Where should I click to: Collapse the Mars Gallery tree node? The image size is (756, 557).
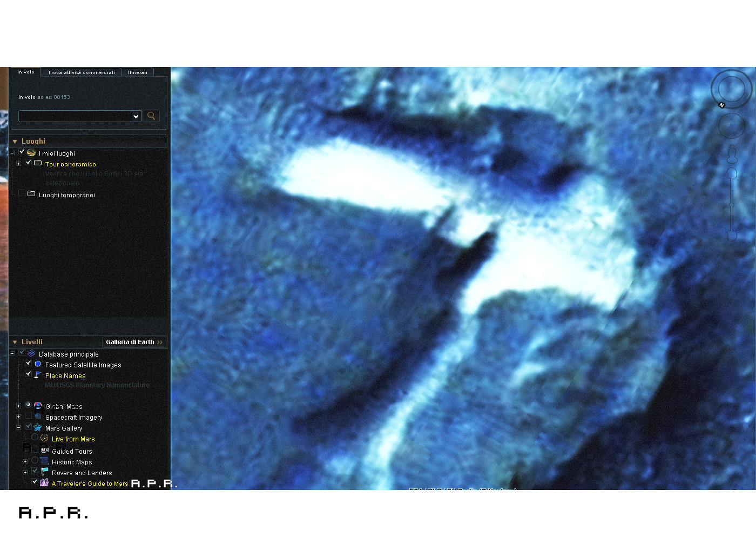click(19, 427)
